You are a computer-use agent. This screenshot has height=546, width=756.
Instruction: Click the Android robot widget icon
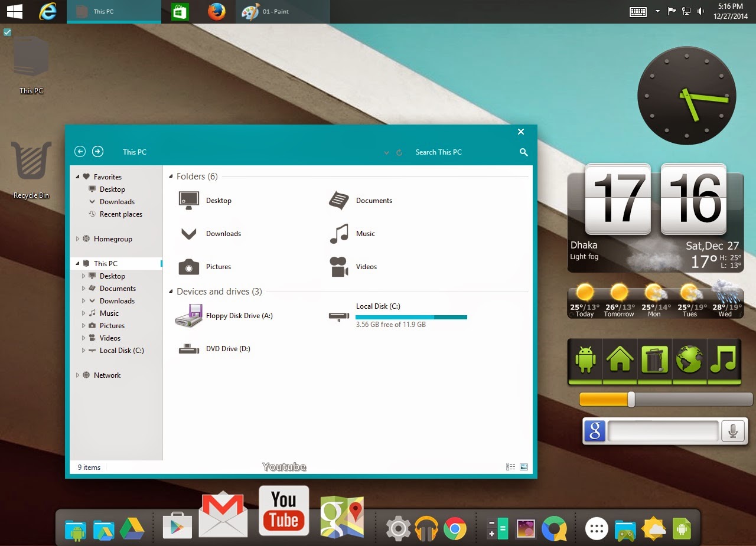click(x=585, y=358)
